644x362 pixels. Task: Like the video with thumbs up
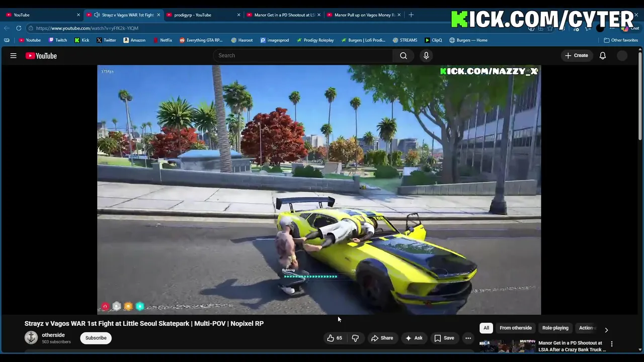click(x=335, y=338)
